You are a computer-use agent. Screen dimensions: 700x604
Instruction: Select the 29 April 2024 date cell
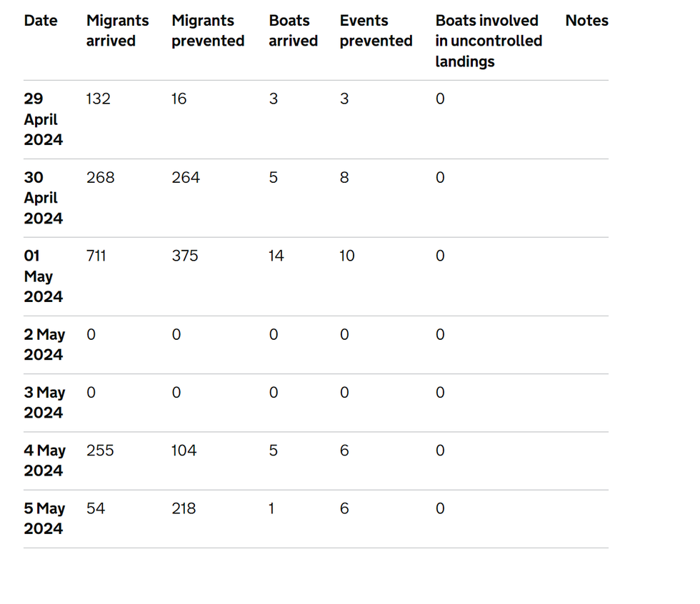pyautogui.click(x=43, y=119)
